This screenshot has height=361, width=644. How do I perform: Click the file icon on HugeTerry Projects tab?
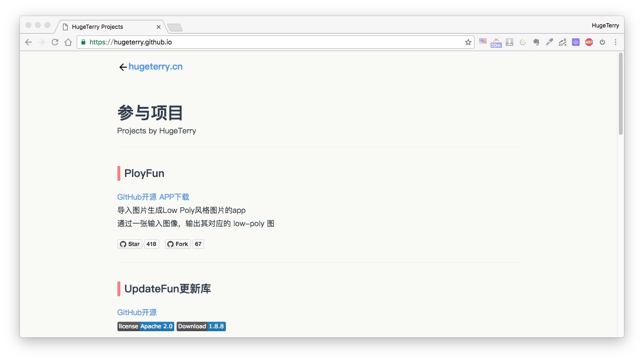pos(65,27)
